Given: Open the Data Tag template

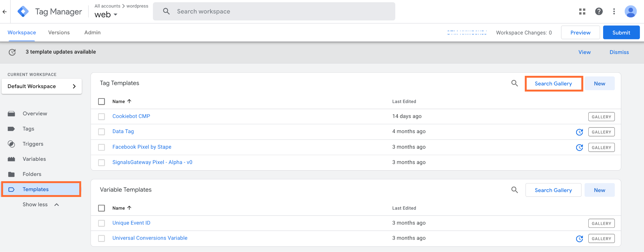Looking at the screenshot, I should (123, 131).
